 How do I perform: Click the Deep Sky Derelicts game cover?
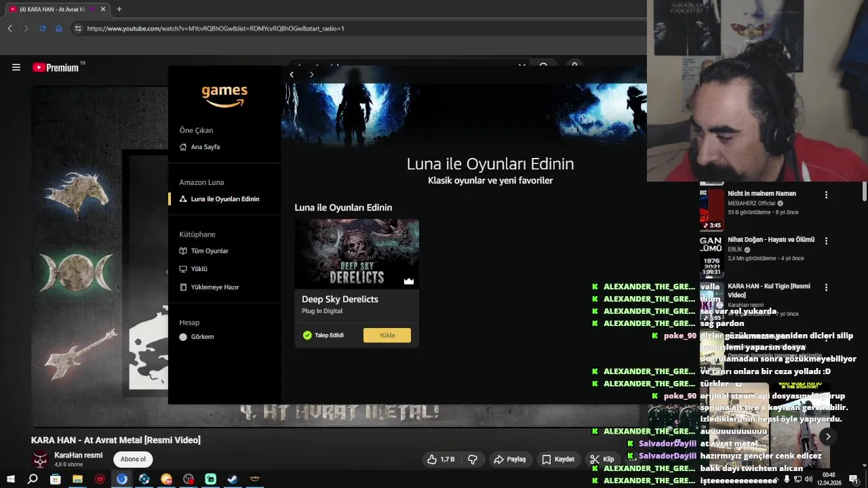tap(357, 254)
